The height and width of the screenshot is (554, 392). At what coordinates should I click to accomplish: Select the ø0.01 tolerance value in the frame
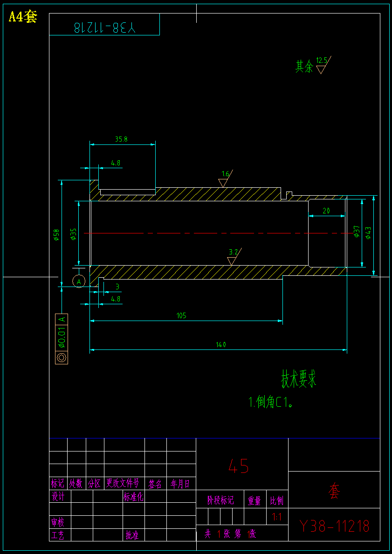[62, 338]
